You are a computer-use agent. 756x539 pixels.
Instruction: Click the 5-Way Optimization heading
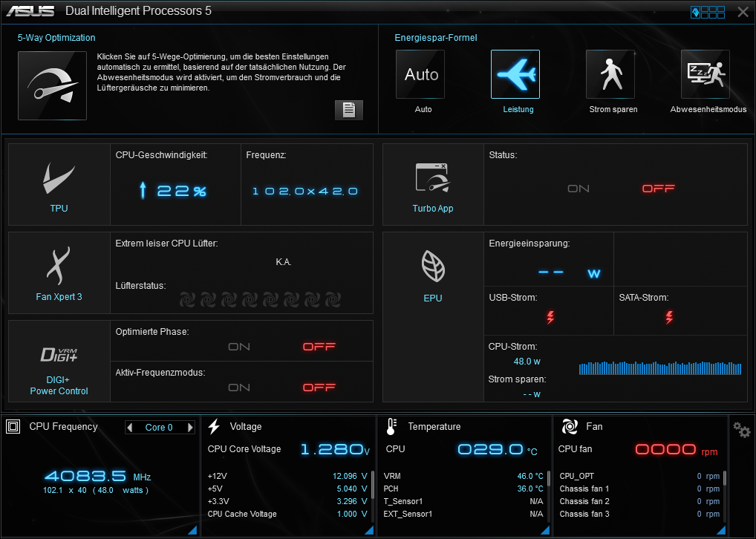point(56,38)
